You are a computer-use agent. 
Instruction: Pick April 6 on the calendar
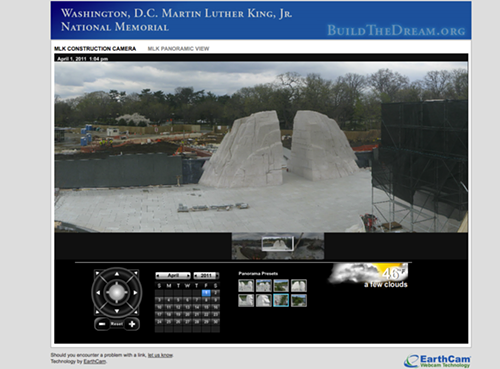tap(187, 300)
